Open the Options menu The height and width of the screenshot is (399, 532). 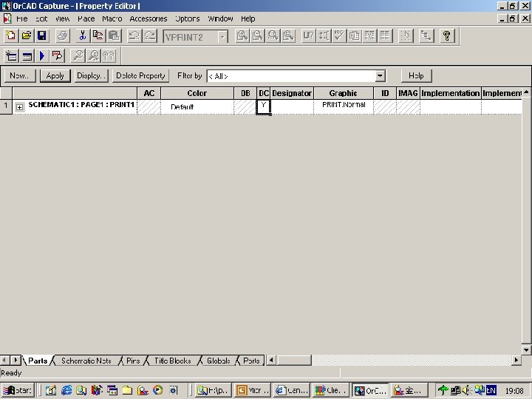(187, 18)
